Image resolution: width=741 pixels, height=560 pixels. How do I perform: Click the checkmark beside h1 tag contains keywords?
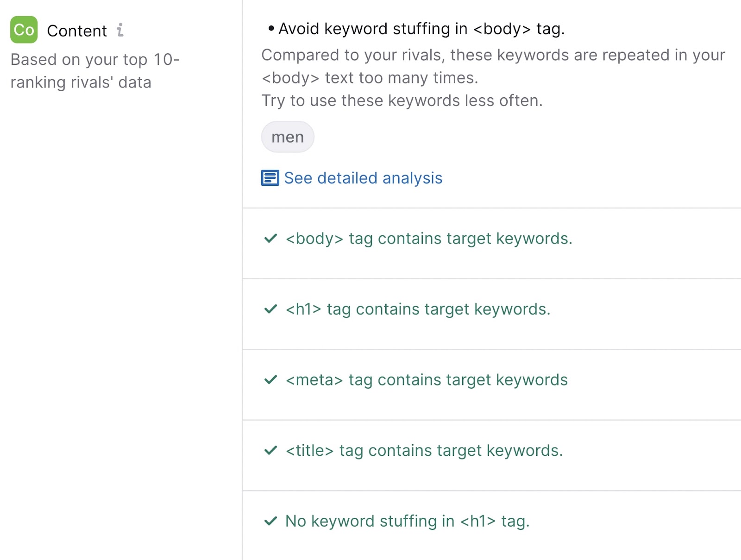click(270, 309)
